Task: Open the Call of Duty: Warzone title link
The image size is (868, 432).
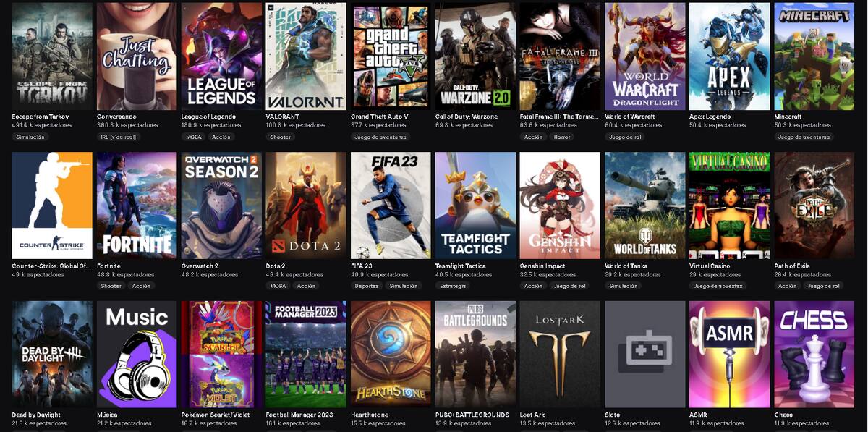Action: (467, 117)
